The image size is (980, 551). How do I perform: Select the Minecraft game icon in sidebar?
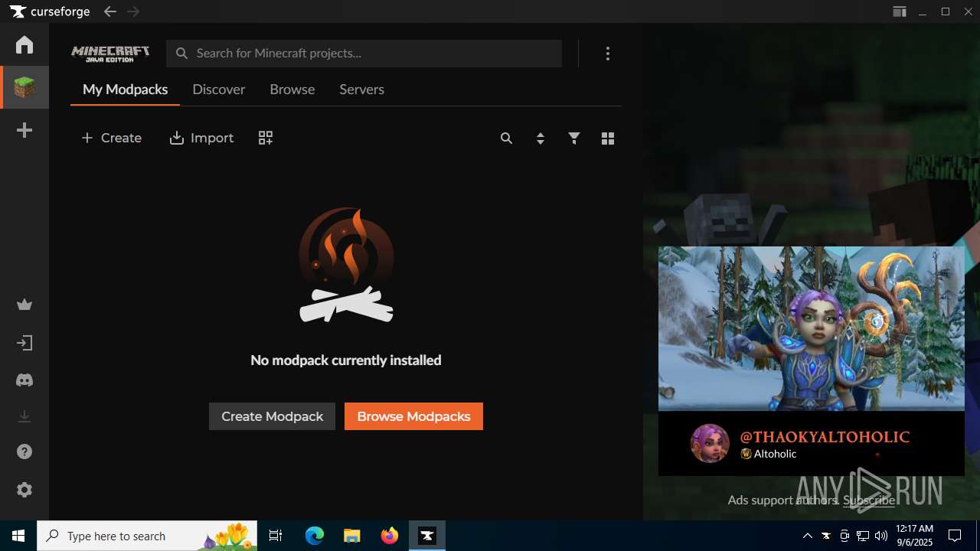(24, 87)
